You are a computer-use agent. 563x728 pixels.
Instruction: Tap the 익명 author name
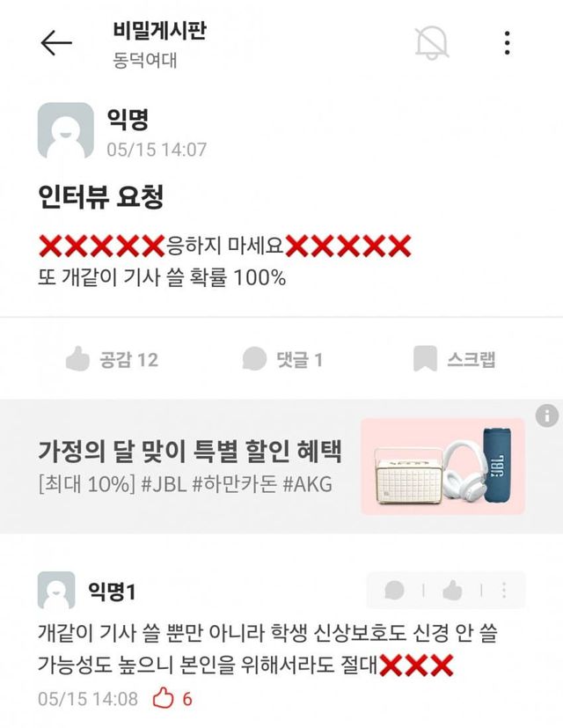click(128, 119)
